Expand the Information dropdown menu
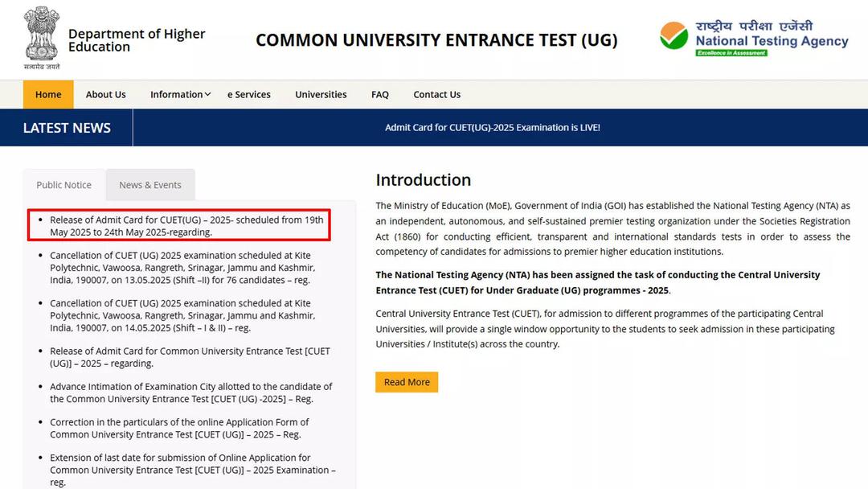 point(181,94)
